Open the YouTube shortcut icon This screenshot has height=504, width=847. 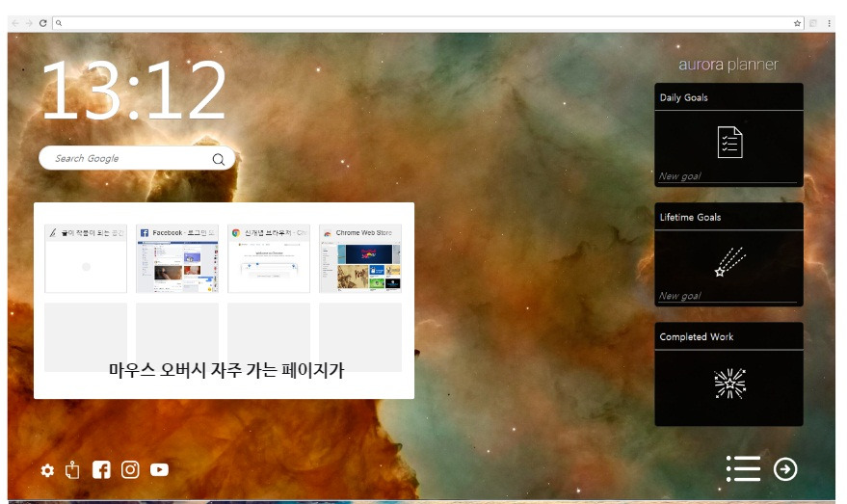click(x=159, y=469)
